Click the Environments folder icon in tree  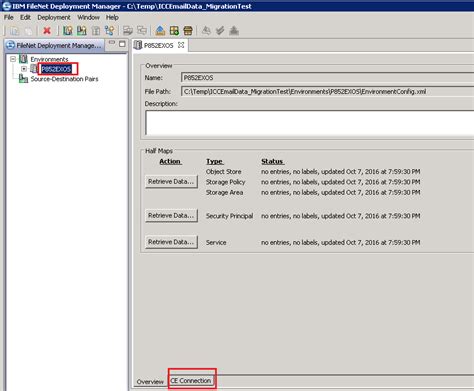click(23, 59)
